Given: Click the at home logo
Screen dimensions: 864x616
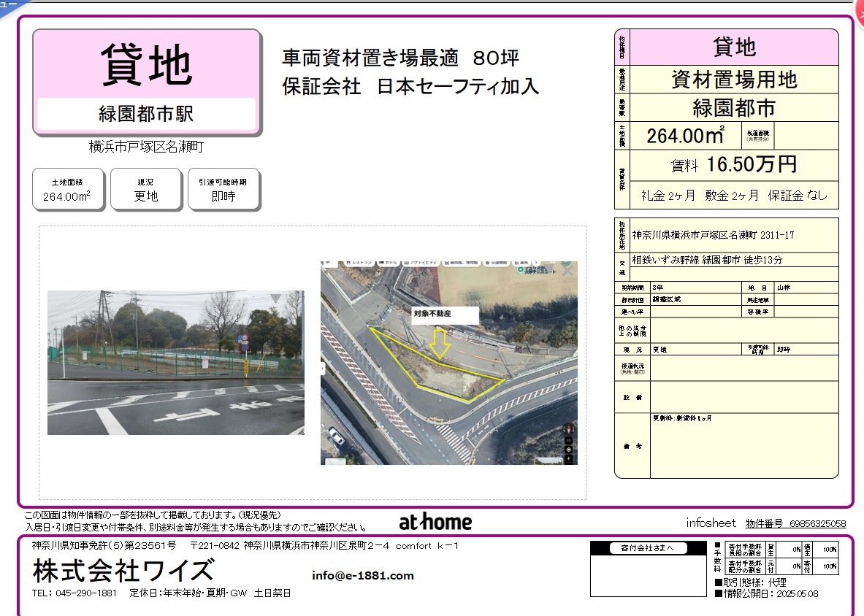Looking at the screenshot, I should pyautogui.click(x=435, y=522).
